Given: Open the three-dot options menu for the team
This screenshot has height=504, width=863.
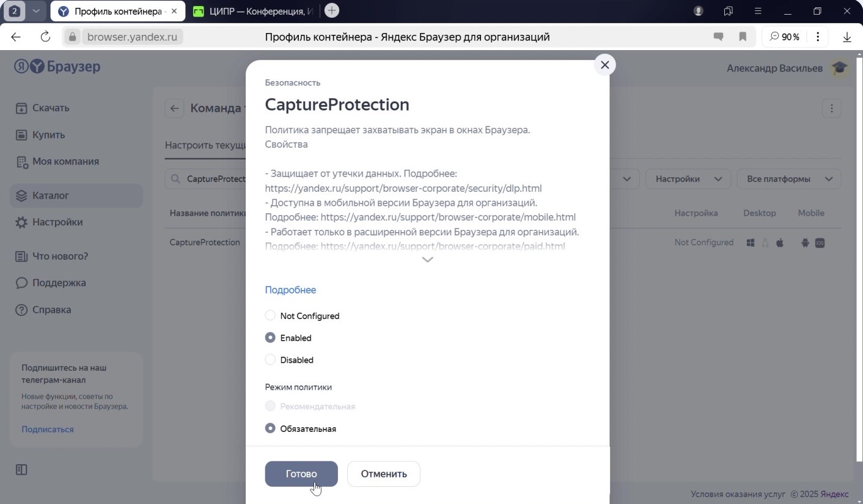Looking at the screenshot, I should coord(831,109).
